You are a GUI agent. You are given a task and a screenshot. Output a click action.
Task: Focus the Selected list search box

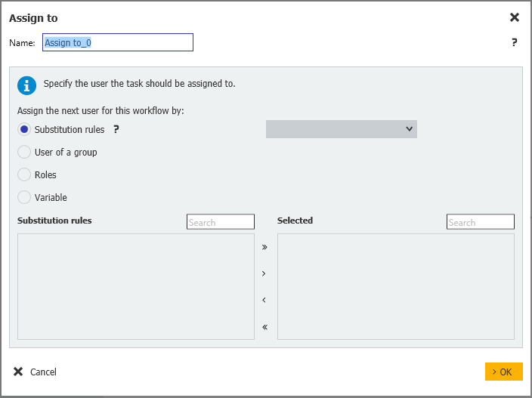click(480, 222)
